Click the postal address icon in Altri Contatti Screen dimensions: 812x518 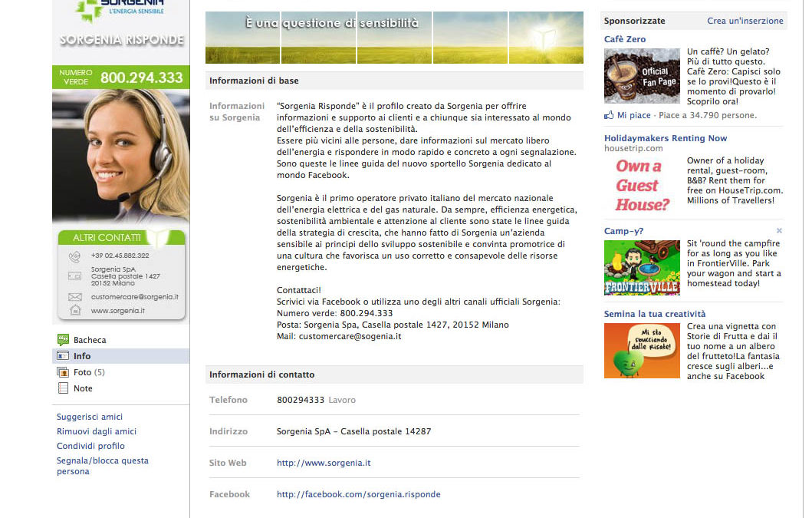[75, 275]
